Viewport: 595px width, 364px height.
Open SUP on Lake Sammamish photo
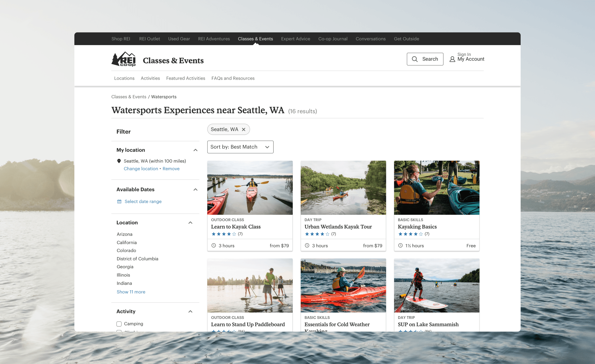click(437, 286)
